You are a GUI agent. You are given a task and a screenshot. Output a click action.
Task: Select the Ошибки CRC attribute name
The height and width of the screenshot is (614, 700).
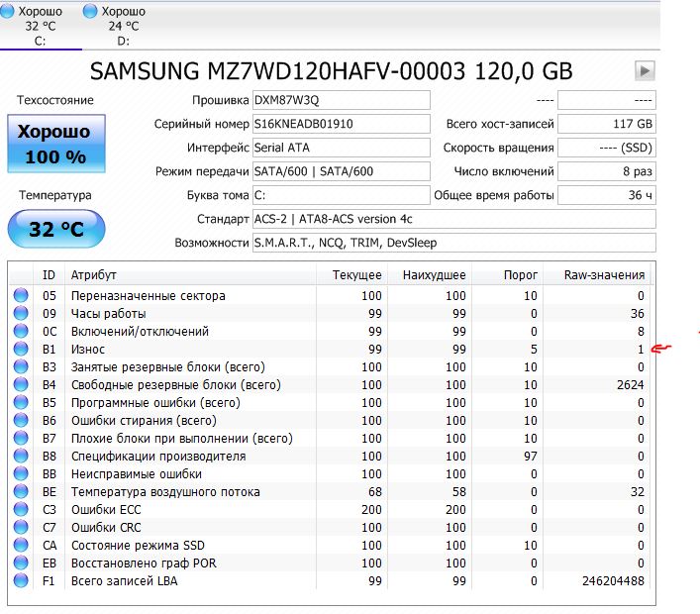106,528
